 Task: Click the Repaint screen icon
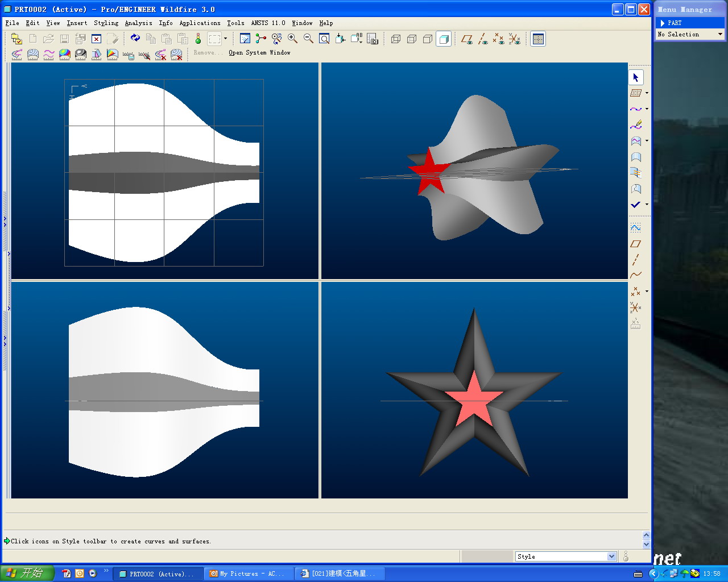(245, 39)
